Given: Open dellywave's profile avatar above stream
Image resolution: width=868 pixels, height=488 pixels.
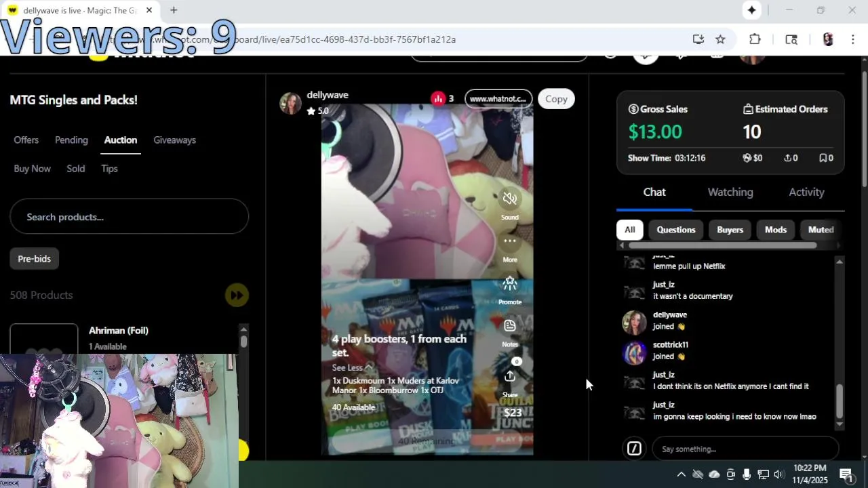Looking at the screenshot, I should [291, 103].
